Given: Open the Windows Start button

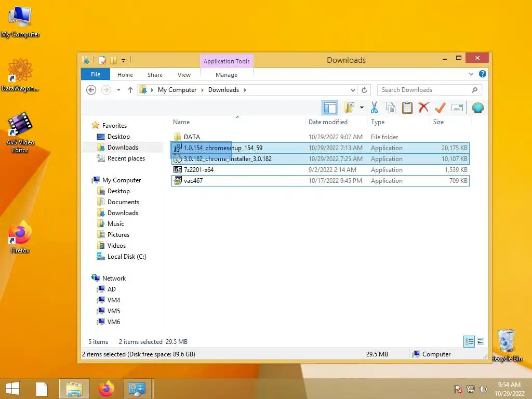Looking at the screenshot, I should (12, 389).
